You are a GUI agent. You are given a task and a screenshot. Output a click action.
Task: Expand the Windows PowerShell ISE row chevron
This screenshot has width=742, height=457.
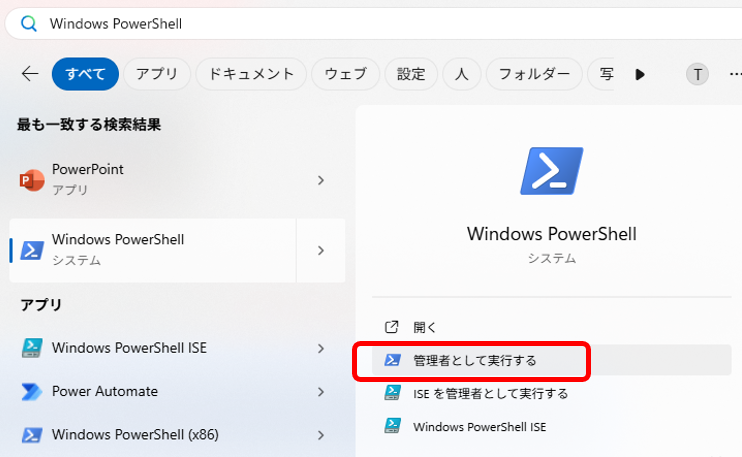(321, 349)
